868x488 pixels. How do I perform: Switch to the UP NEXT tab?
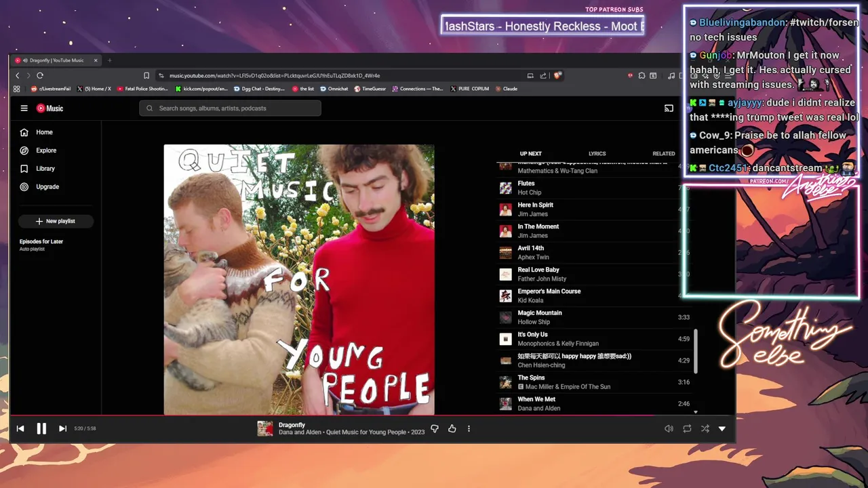point(530,154)
